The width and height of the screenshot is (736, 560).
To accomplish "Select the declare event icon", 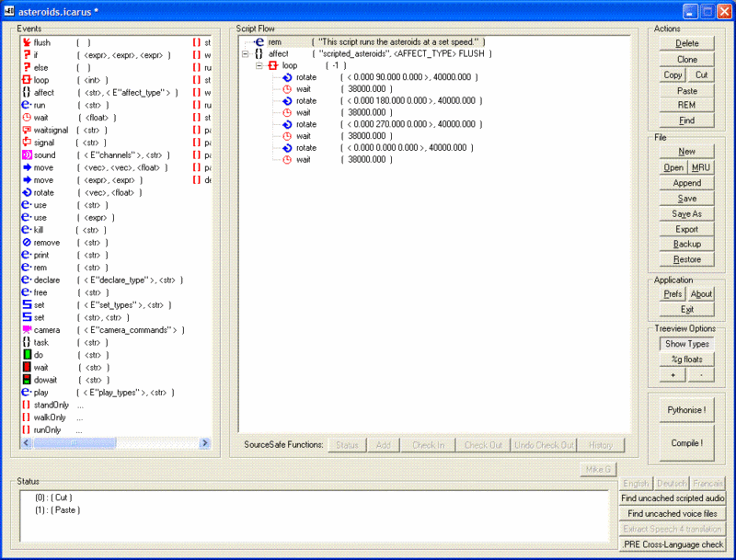I will (27, 280).
